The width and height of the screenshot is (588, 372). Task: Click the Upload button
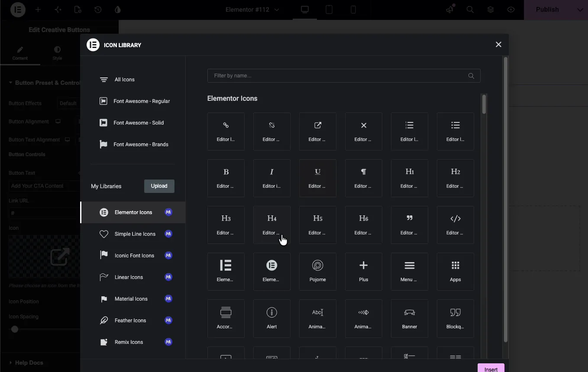[x=159, y=186]
